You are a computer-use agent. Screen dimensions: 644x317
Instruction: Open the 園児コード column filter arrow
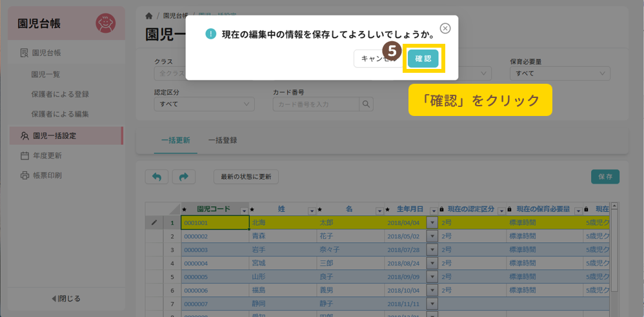243,210
